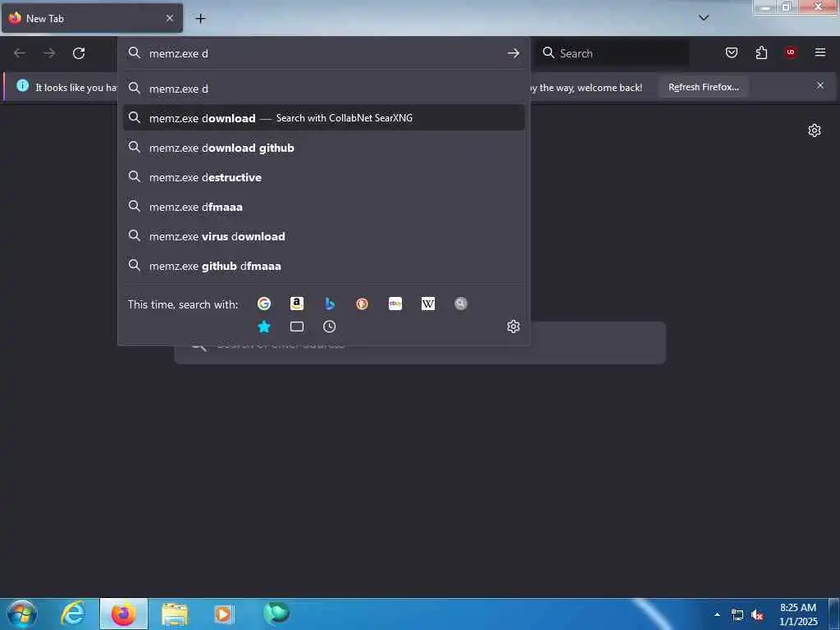Reload the current page
The width and height of the screenshot is (840, 630).
pyautogui.click(x=79, y=53)
